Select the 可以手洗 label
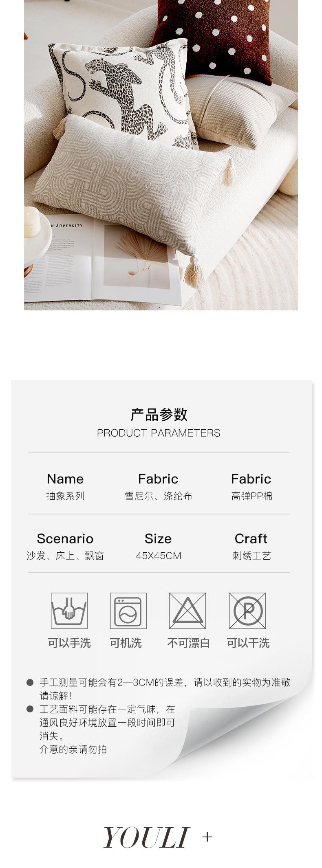Viewport: 322px width, 868px height. tap(69, 643)
